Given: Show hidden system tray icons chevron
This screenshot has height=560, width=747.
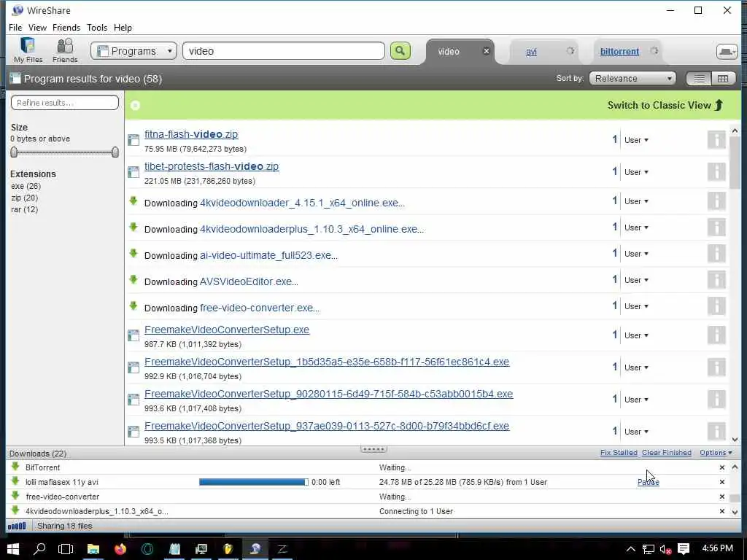Looking at the screenshot, I should click(630, 549).
